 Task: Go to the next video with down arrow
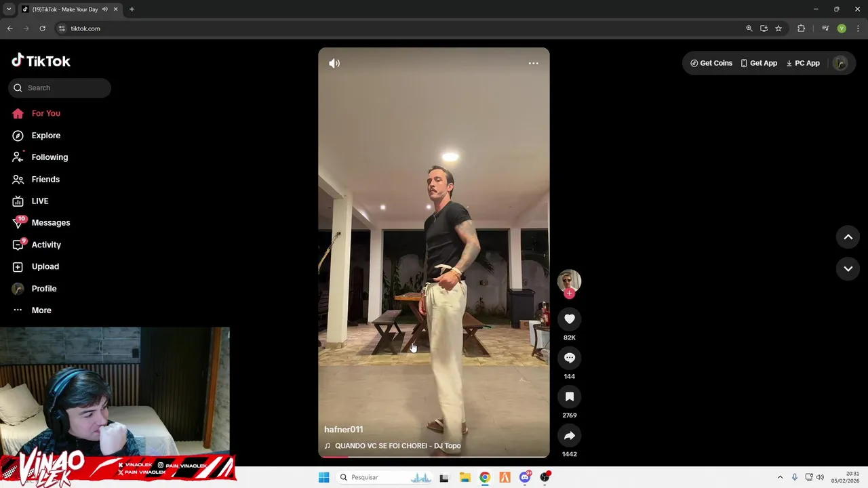click(848, 268)
